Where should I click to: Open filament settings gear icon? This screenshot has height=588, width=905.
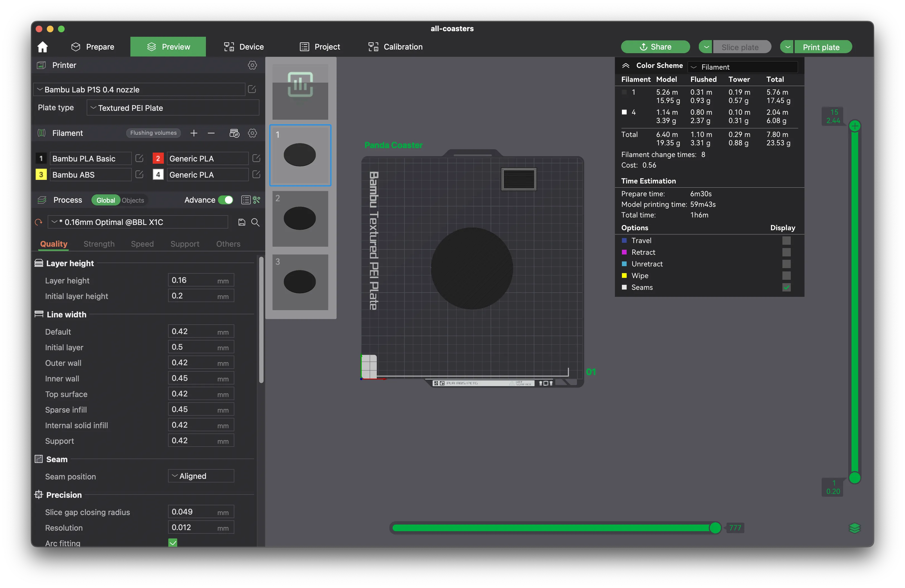click(x=252, y=133)
